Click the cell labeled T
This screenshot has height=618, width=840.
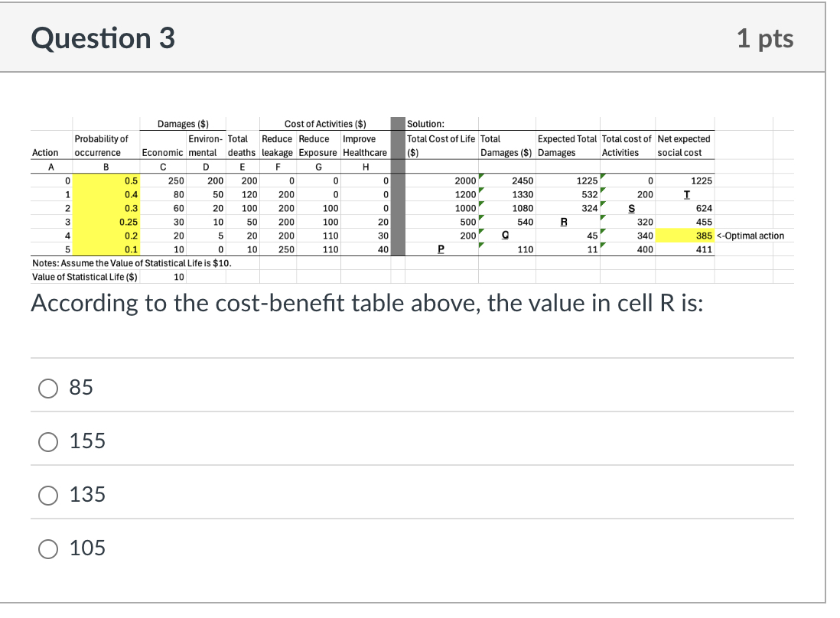(x=686, y=194)
